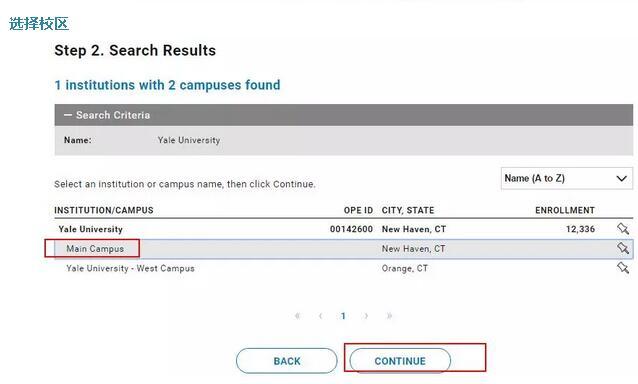The image size is (638, 384).
Task: Click the sort dropdown chevron arrow
Action: point(621,179)
